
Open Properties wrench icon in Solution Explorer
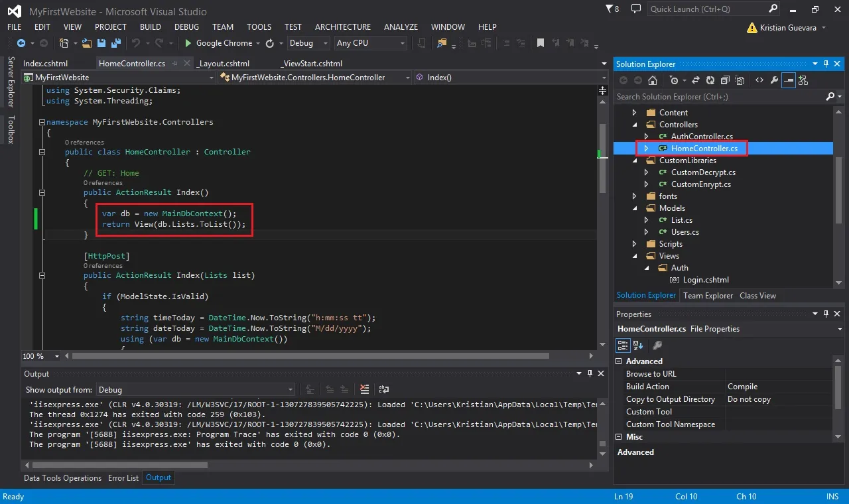tap(774, 80)
